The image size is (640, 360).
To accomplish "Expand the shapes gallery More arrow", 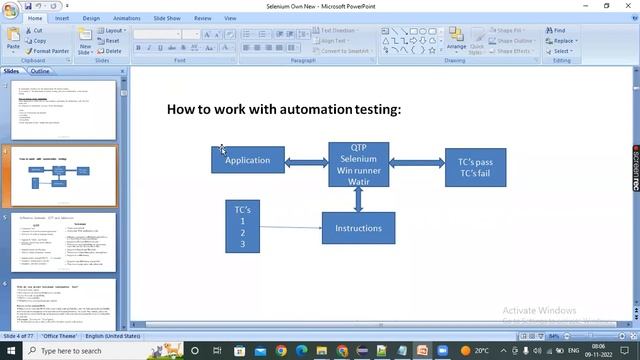I will [441, 51].
